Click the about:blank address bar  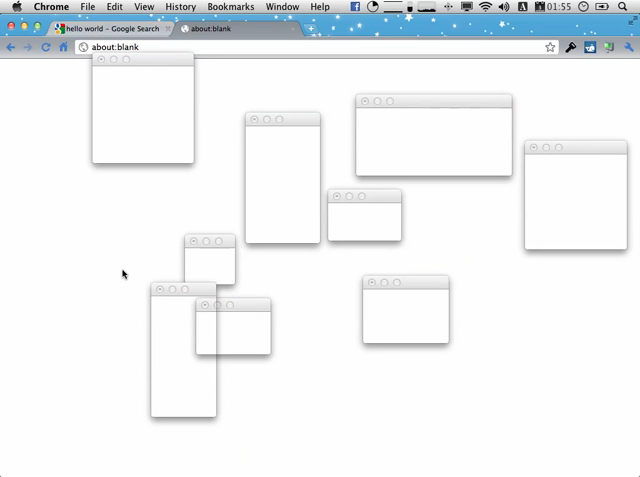(300, 47)
